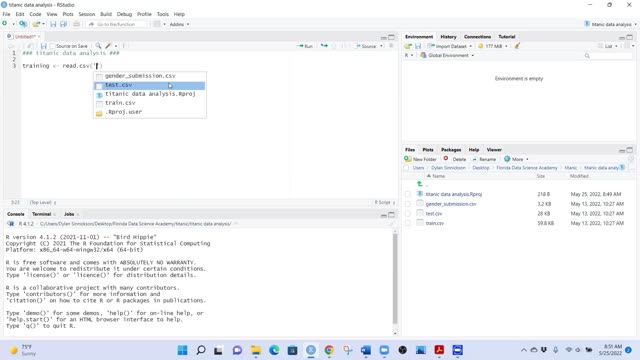Viewport: 640px width, 360px height.
Task: Toggle the select-all checkbox in Files breadcrumb
Action: pos(406,168)
